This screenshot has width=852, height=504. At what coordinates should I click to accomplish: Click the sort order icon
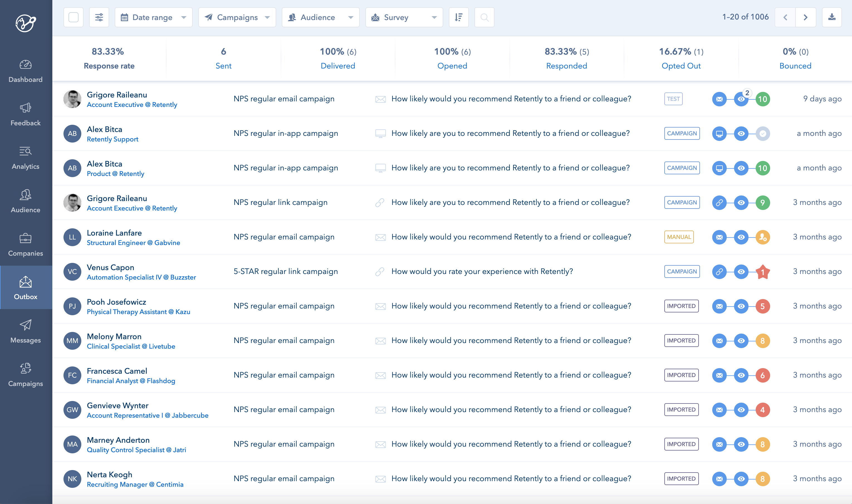coord(459,17)
